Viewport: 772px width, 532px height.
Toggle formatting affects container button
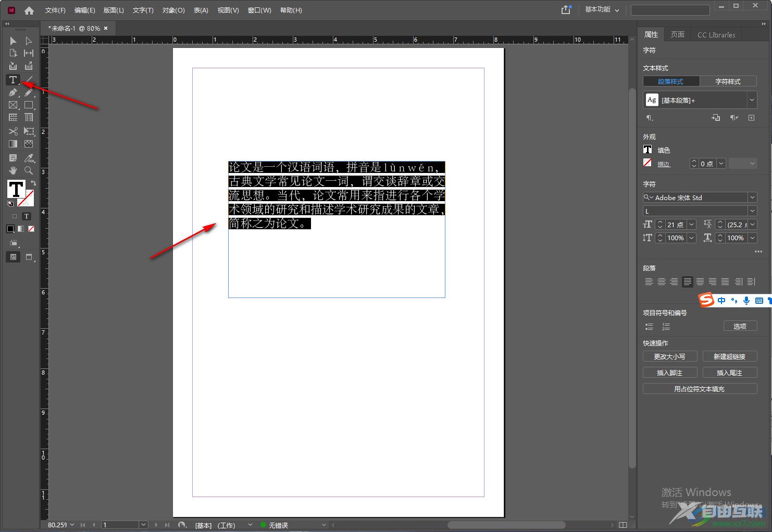point(14,216)
